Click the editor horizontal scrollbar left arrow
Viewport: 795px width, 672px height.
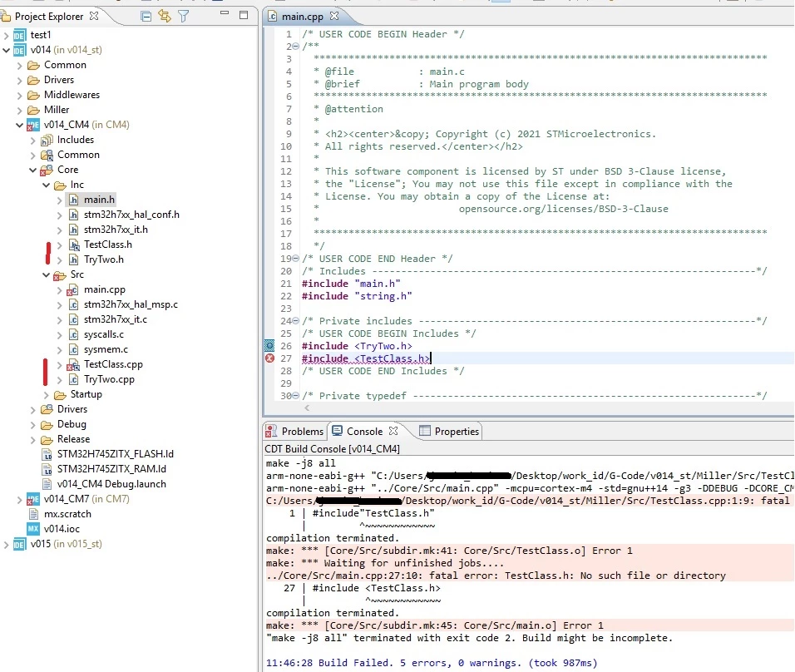click(x=307, y=408)
